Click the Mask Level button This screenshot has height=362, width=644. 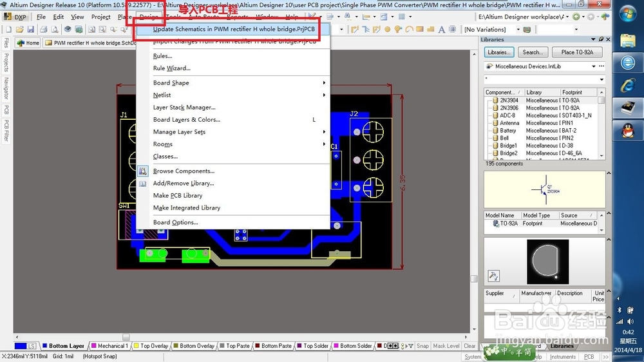(446, 346)
